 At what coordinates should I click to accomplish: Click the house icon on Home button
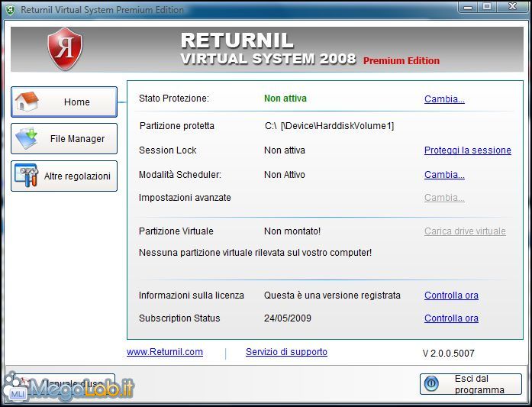coord(26,101)
